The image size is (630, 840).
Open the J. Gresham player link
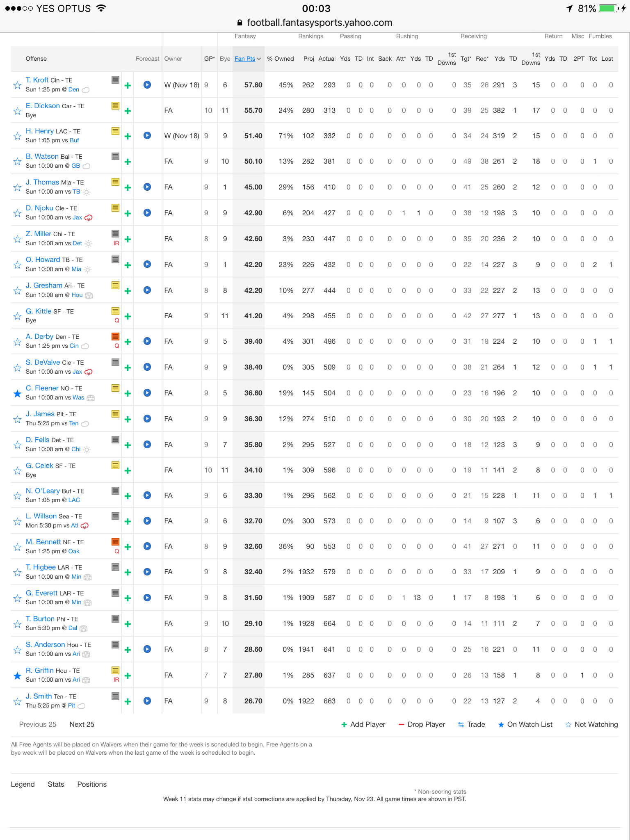click(x=44, y=285)
